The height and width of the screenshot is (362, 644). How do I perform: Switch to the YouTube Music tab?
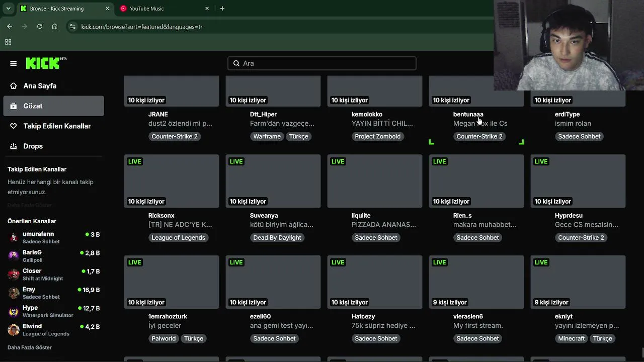164,9
